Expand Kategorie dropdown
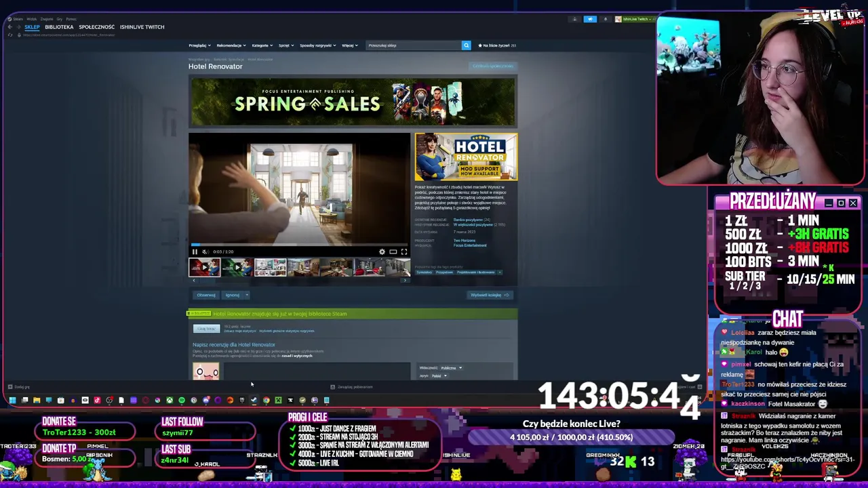Screen dimensions: 868x488 pyautogui.click(x=262, y=45)
